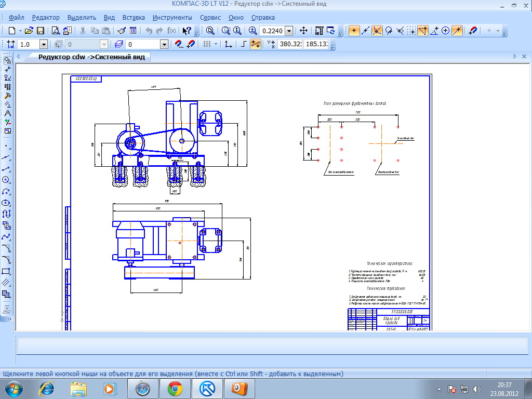
Task: Select the Chamfer tool on left toolbar
Action: [x=6, y=248]
